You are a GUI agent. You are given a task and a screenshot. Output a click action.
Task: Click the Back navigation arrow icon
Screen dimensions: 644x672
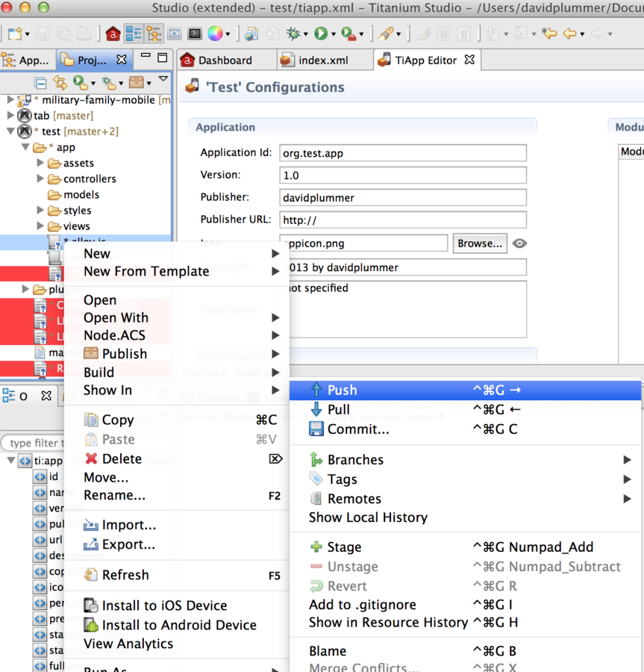click(x=570, y=33)
